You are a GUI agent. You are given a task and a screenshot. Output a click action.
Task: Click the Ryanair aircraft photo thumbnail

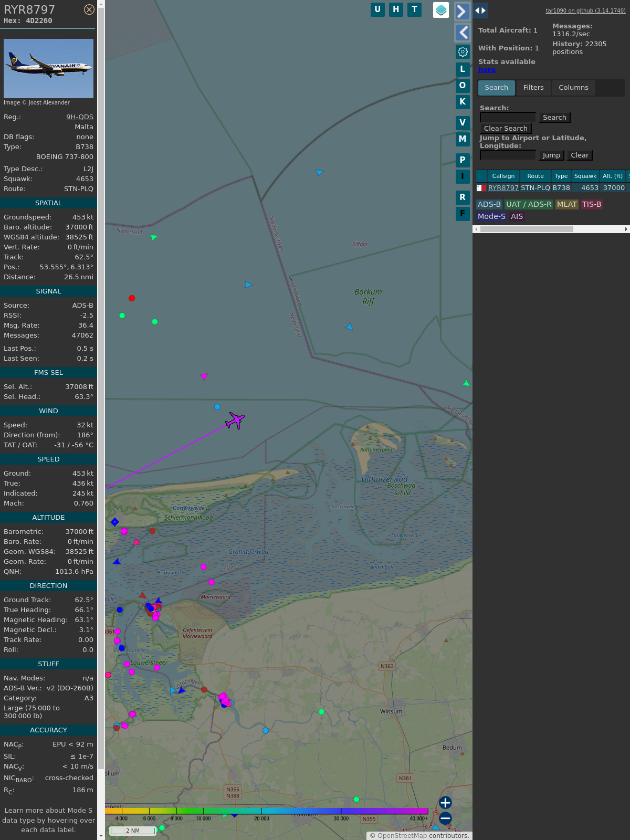click(x=48, y=68)
